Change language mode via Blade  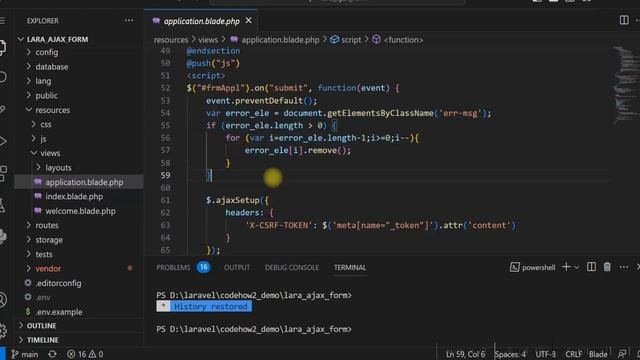pos(598,354)
